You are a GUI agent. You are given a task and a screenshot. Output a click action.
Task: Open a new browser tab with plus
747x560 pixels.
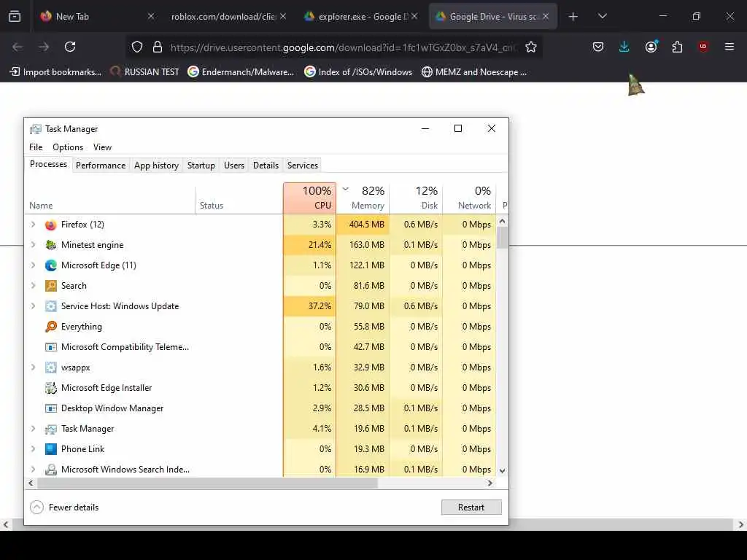573,17
